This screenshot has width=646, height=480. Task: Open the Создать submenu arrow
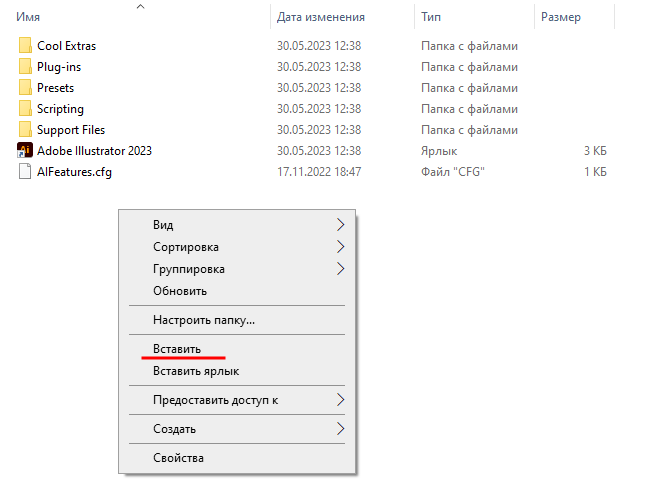point(340,429)
